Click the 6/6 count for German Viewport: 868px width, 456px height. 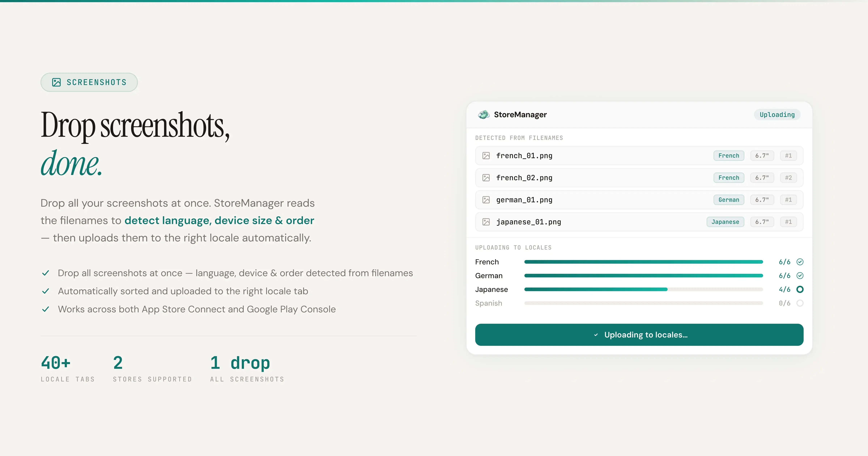[784, 276]
